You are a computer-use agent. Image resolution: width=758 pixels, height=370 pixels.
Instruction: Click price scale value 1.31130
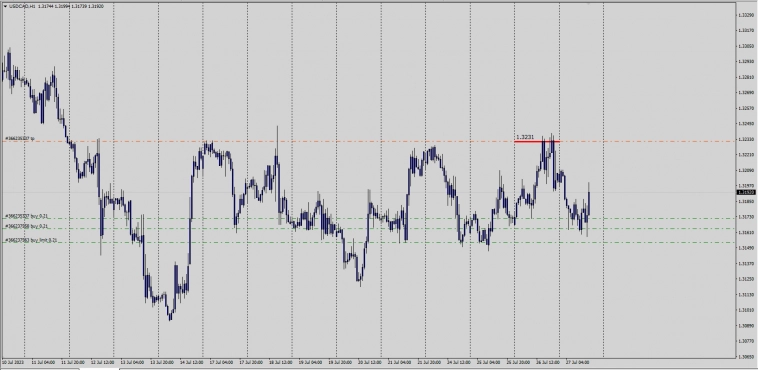(746, 295)
